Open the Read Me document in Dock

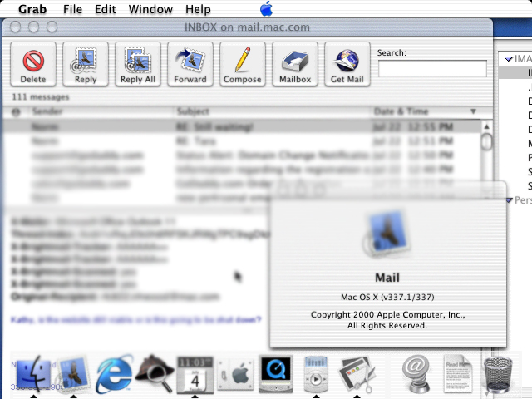pos(456,375)
